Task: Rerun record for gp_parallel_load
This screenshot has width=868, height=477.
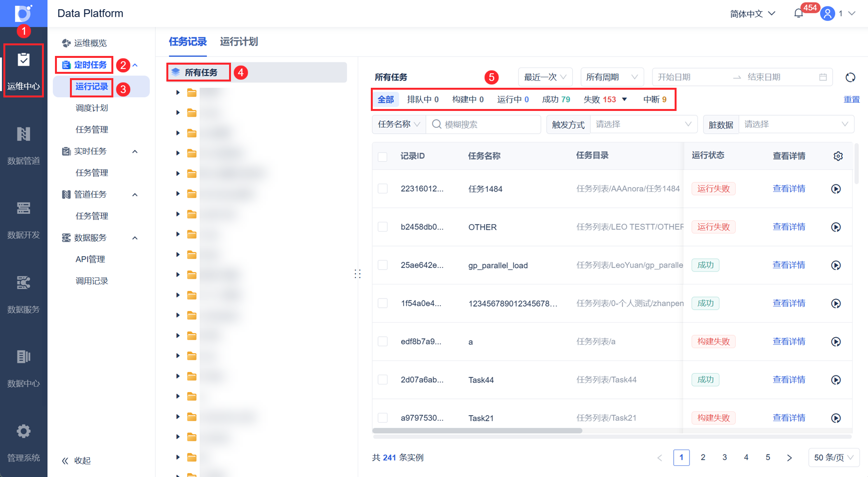Action: (836, 265)
